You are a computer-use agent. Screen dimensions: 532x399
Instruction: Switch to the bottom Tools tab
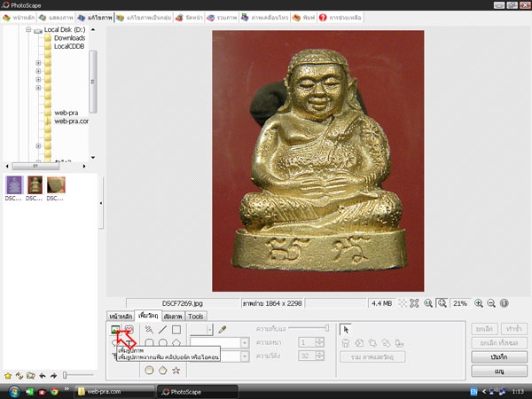pyautogui.click(x=196, y=317)
